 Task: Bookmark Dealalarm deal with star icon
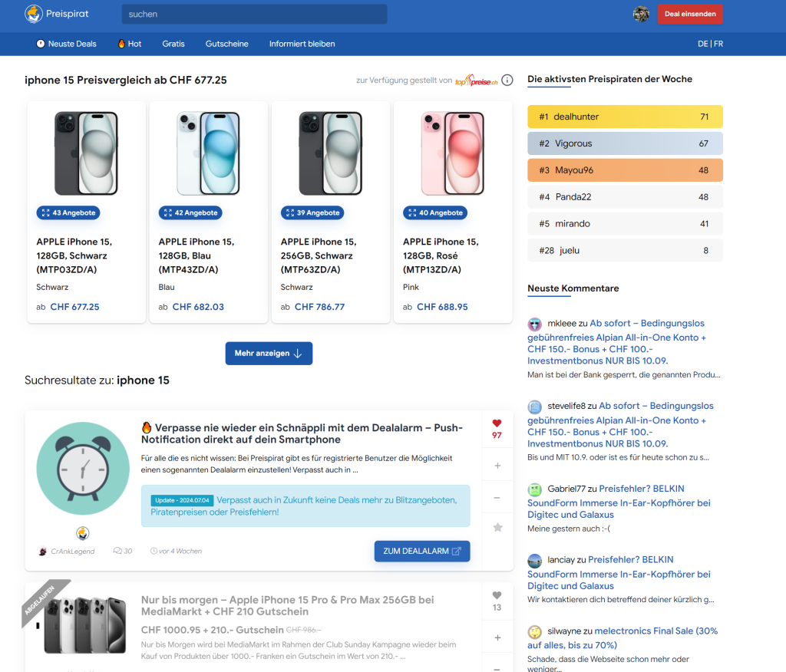497,528
